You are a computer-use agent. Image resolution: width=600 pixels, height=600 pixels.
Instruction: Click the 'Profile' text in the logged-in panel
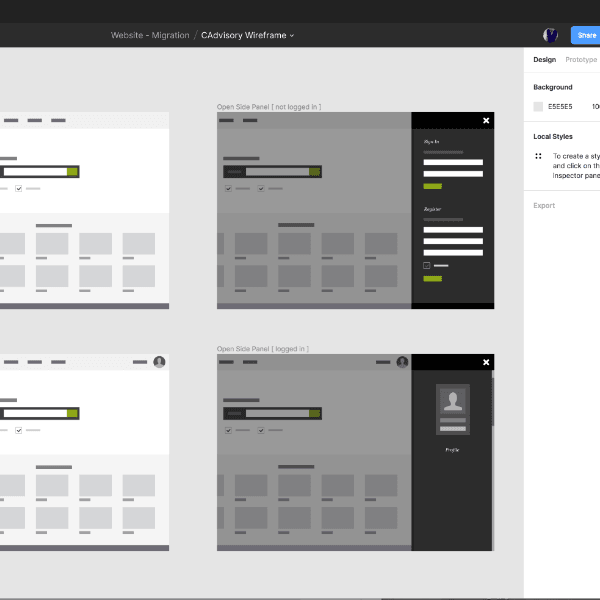click(452, 450)
